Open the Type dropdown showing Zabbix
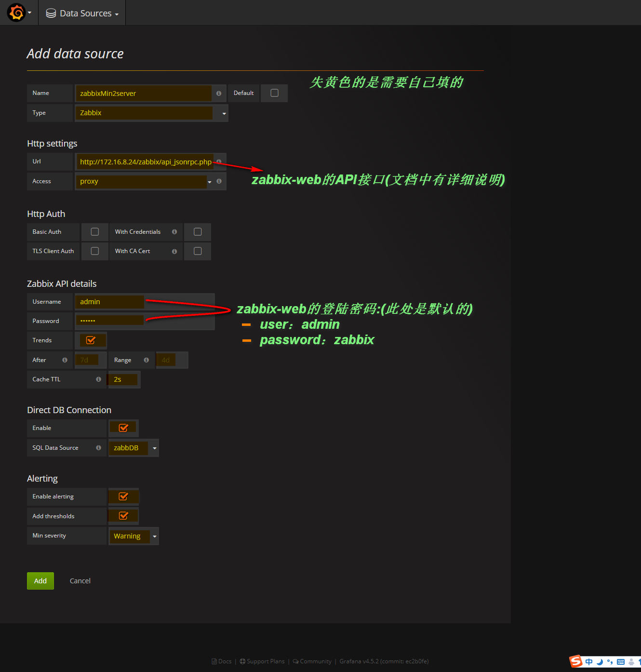This screenshot has width=641, height=672. pyautogui.click(x=151, y=113)
